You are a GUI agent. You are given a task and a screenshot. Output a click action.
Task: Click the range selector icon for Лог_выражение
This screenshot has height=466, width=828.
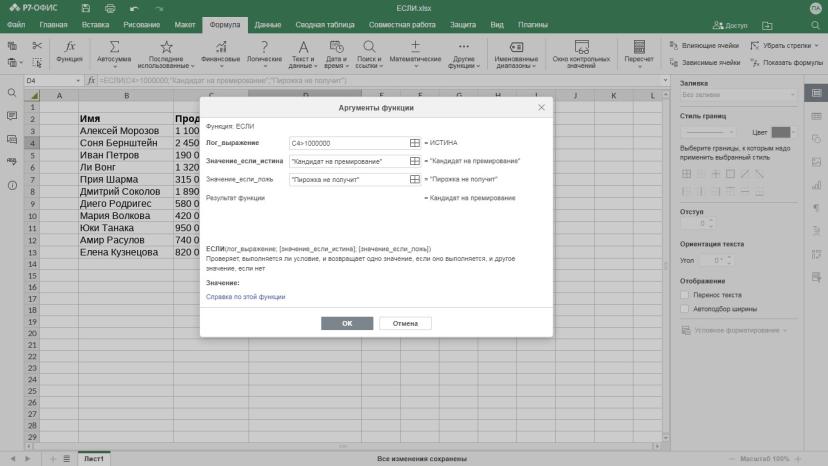click(415, 143)
